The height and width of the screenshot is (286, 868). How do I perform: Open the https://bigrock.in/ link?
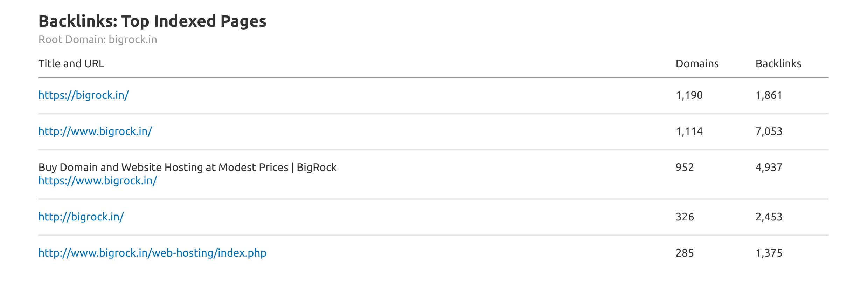coord(84,95)
